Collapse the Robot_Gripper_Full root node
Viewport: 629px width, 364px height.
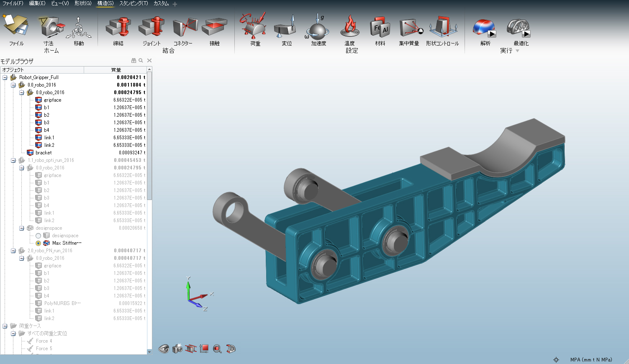5,77
